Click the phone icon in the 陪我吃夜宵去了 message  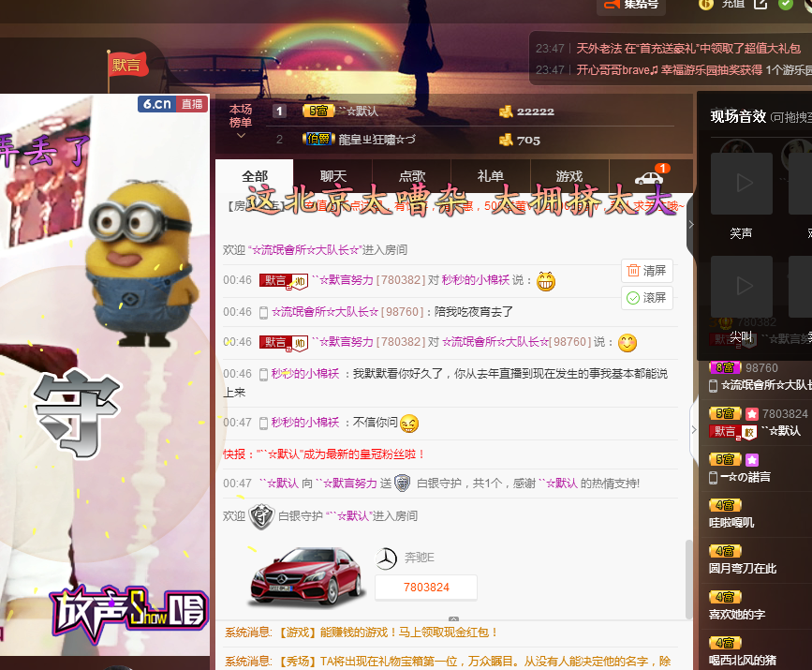point(263,312)
